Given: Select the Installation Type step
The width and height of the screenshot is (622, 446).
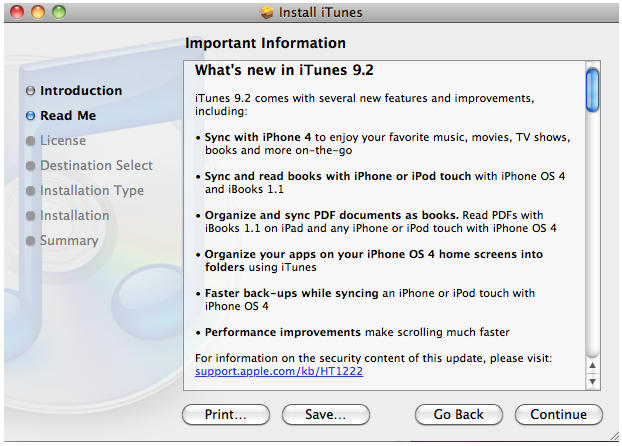Looking at the screenshot, I should click(91, 191).
